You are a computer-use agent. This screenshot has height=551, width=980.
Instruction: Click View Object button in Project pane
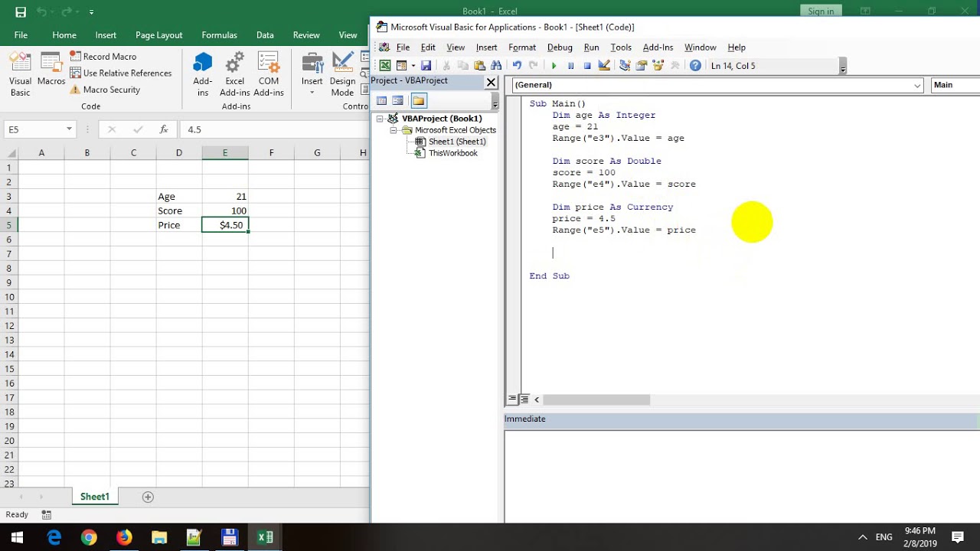tap(398, 100)
